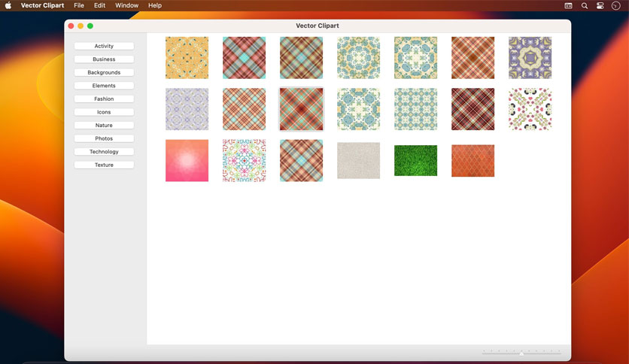
Task: Select the beige linen texture thumbnail
Action: (x=358, y=160)
